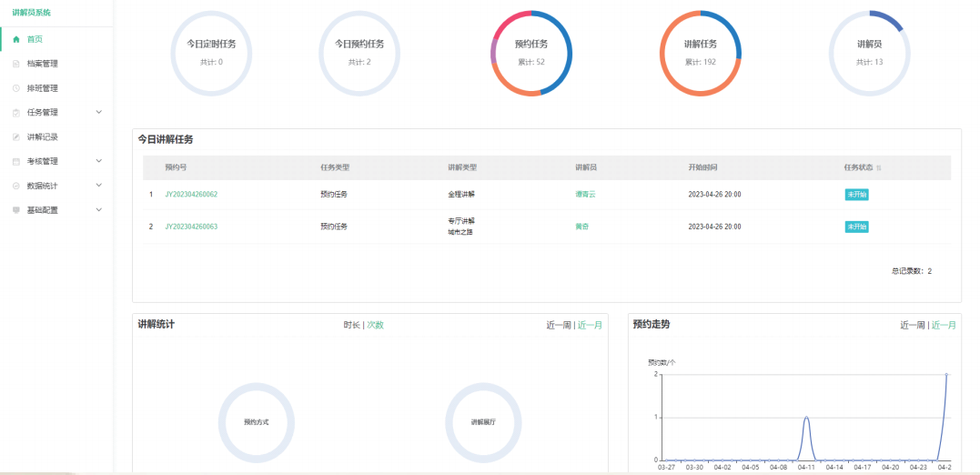Click the clock icon for 排班管理
The height and width of the screenshot is (475, 980).
[16, 88]
